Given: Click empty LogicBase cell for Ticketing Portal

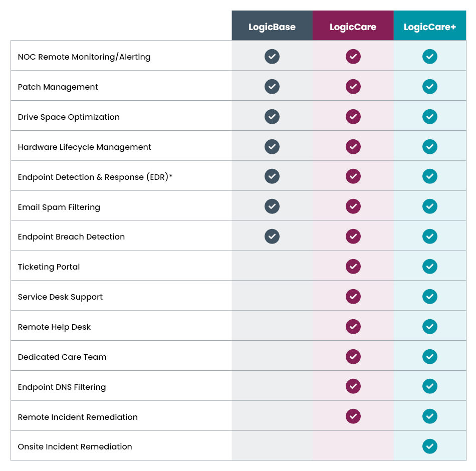Looking at the screenshot, I should coord(272,267).
